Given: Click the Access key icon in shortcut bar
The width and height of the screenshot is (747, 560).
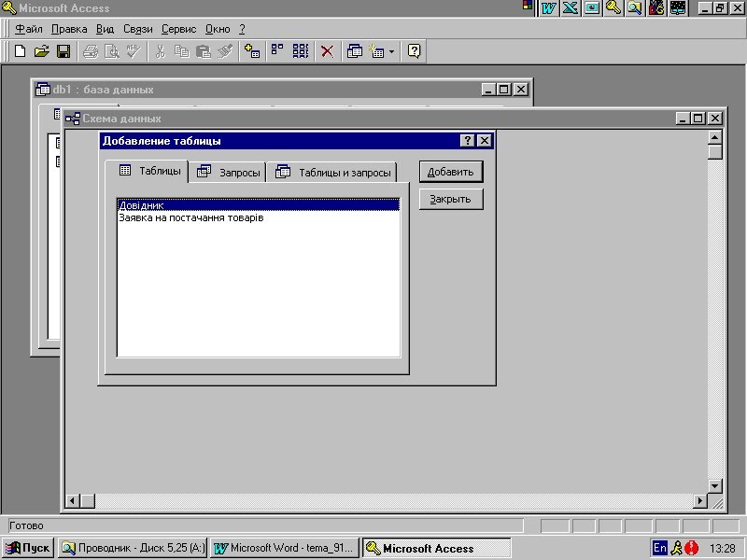Looking at the screenshot, I should [x=613, y=8].
